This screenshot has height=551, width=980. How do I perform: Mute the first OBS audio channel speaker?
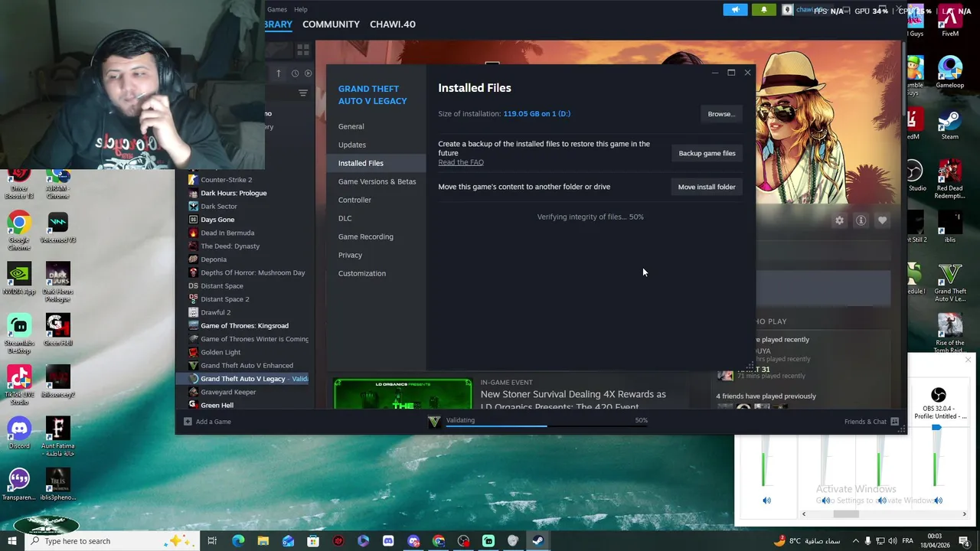point(766,500)
